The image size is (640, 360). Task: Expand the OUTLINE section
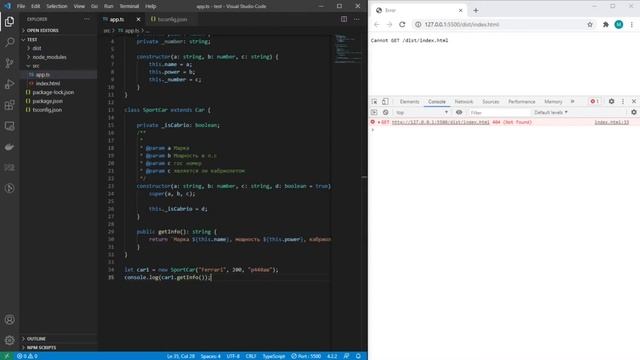pyautogui.click(x=36, y=339)
